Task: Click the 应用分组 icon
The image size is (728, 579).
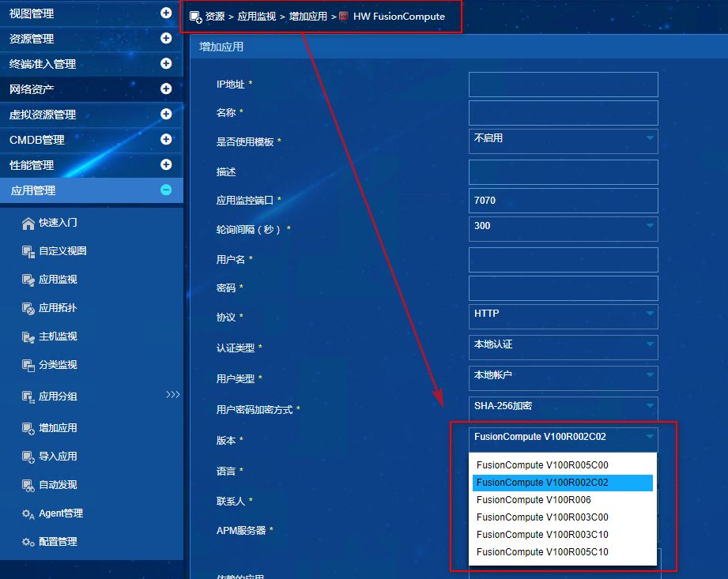Action: [28, 397]
